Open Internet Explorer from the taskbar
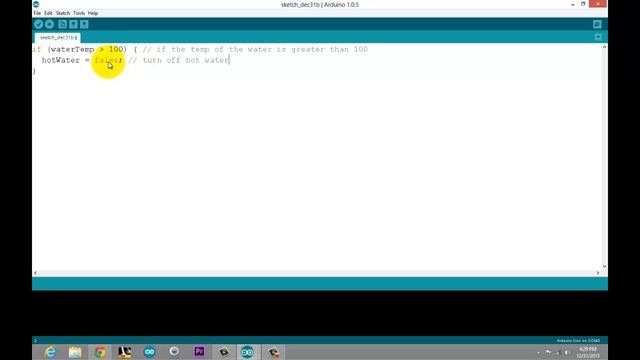 coord(50,352)
